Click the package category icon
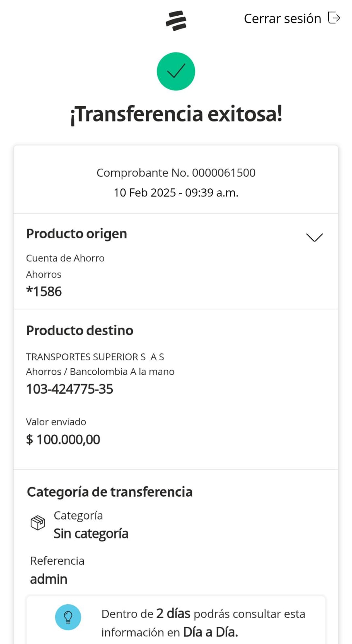352x644 pixels. click(38, 523)
